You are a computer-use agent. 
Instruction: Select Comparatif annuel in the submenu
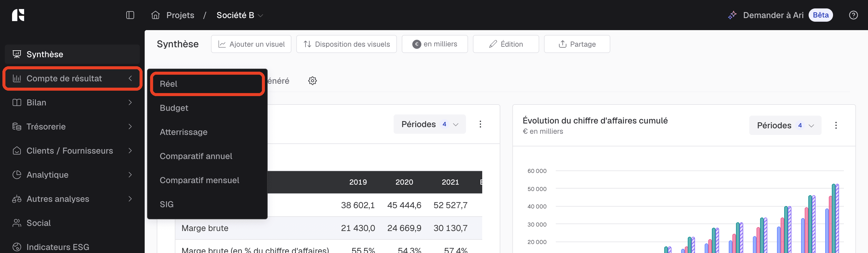(207, 156)
